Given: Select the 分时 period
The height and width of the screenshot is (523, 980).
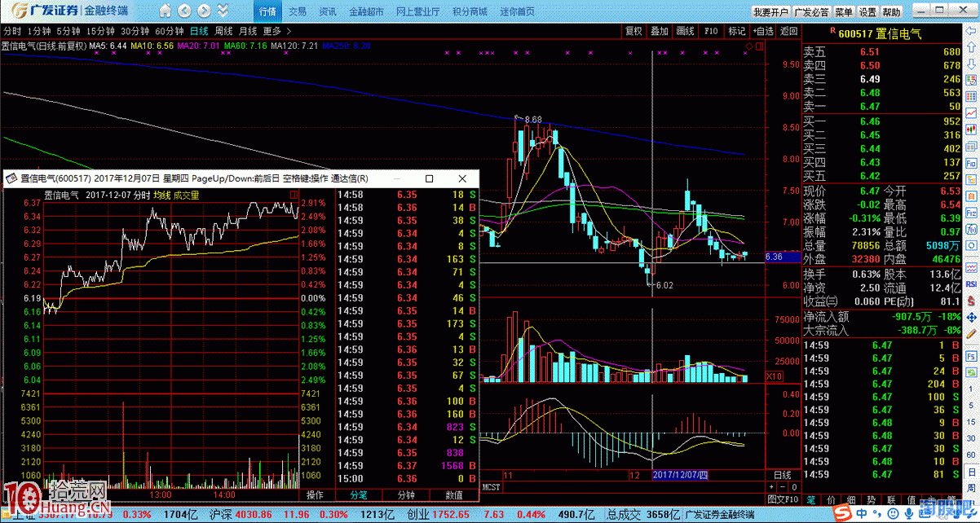Looking at the screenshot, I should 12,31.
